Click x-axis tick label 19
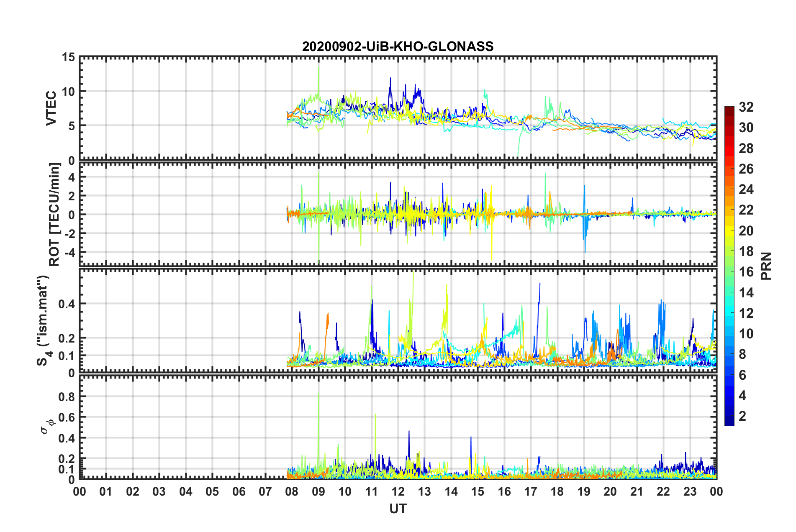The height and width of the screenshot is (532, 796). [584, 491]
